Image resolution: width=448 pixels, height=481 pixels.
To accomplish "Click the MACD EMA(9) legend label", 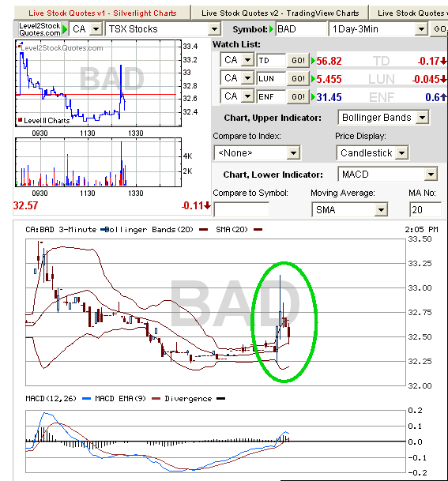I will (x=120, y=399).
